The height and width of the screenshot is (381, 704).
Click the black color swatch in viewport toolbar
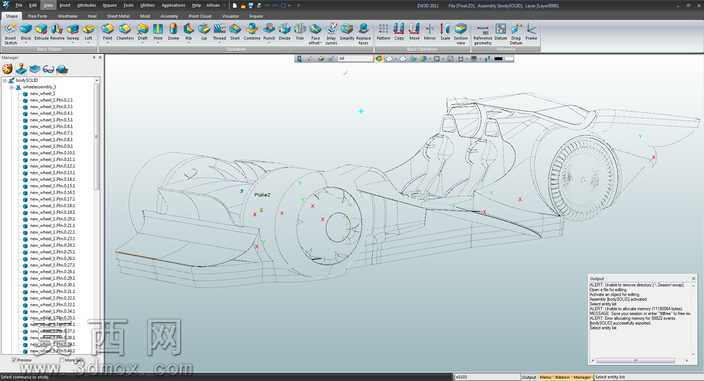pos(498,59)
